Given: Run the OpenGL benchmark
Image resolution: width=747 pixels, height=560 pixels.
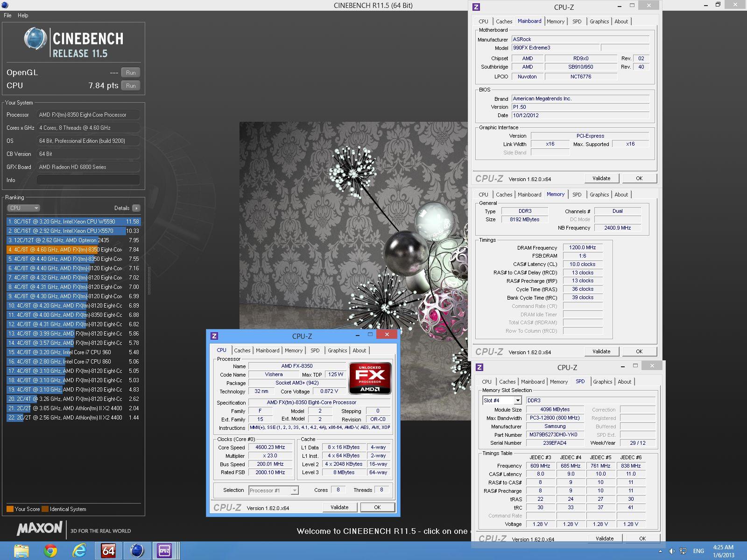Looking at the screenshot, I should [131, 73].
